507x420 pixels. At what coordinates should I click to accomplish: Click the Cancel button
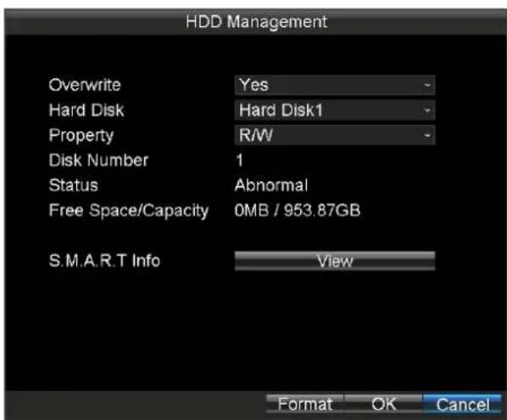(462, 404)
